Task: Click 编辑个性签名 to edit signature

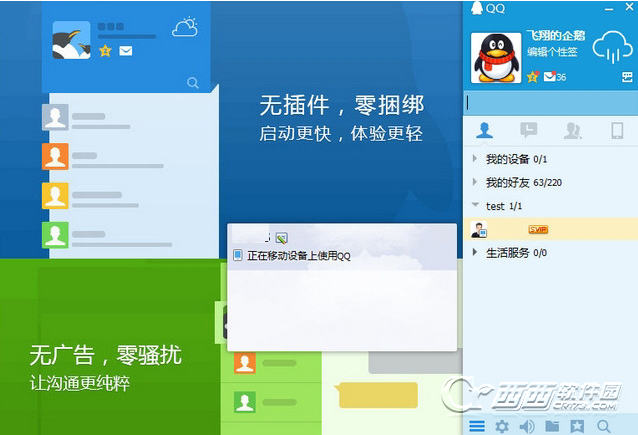Action: [552, 52]
